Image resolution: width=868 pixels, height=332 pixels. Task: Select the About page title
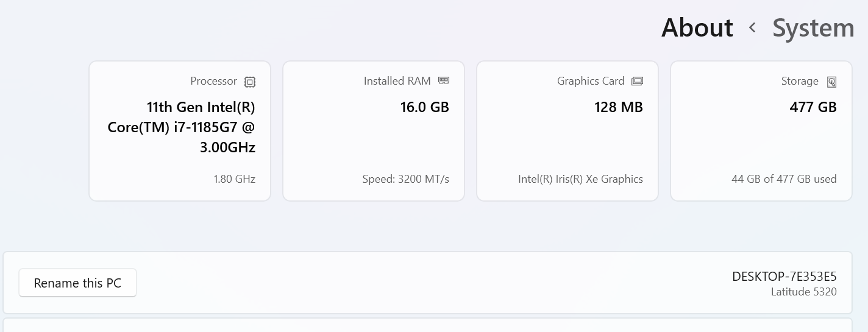point(697,28)
